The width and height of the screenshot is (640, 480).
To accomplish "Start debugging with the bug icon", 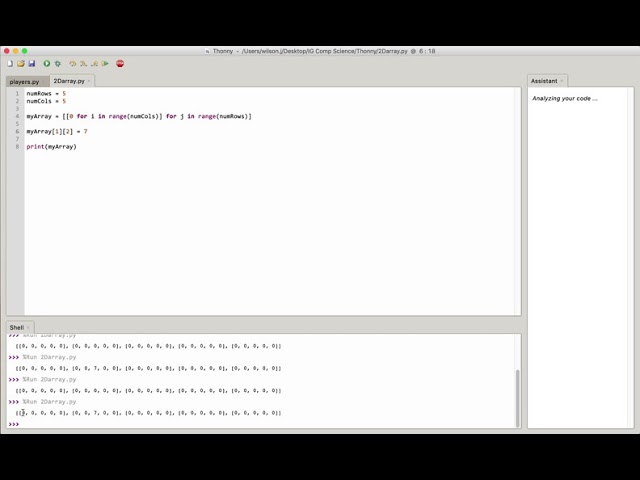I will pyautogui.click(x=58, y=64).
